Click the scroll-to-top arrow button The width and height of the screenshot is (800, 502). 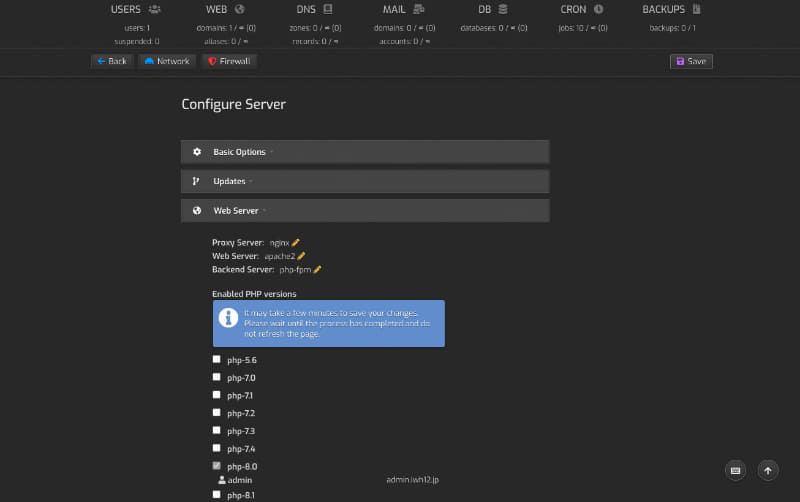coord(768,471)
